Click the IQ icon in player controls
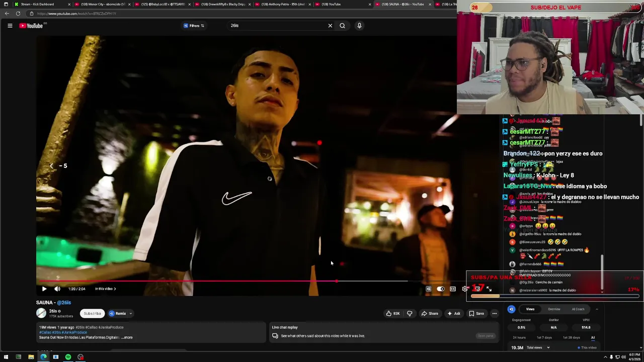Screen dimensions: 644x362 click(x=429, y=289)
